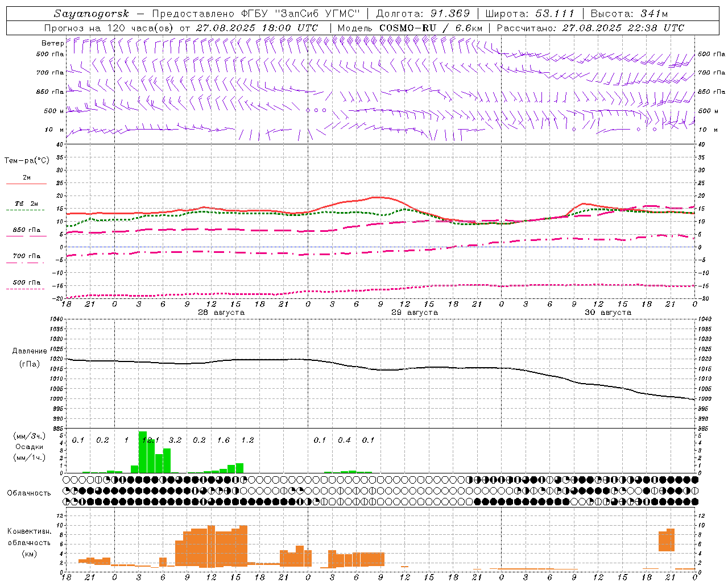Screen dimensions: 728x582
Task: Click the 'Тем-ра(°C)' temperature panel label
Action: pyautogui.click(x=27, y=161)
